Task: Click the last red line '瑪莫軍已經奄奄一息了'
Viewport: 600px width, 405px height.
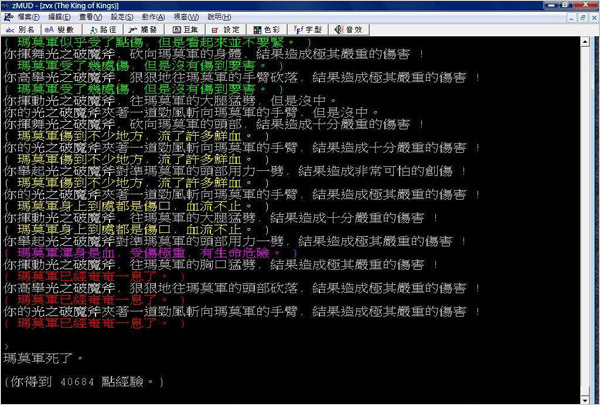Action: click(95, 323)
